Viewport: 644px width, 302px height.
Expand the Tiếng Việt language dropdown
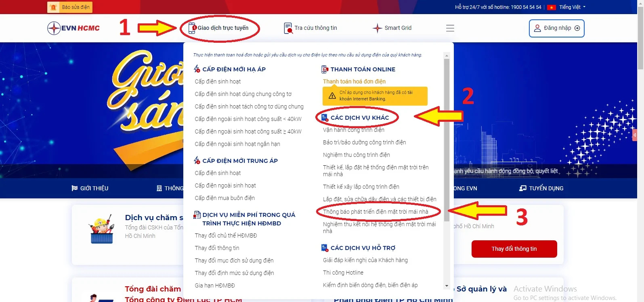coord(572,7)
